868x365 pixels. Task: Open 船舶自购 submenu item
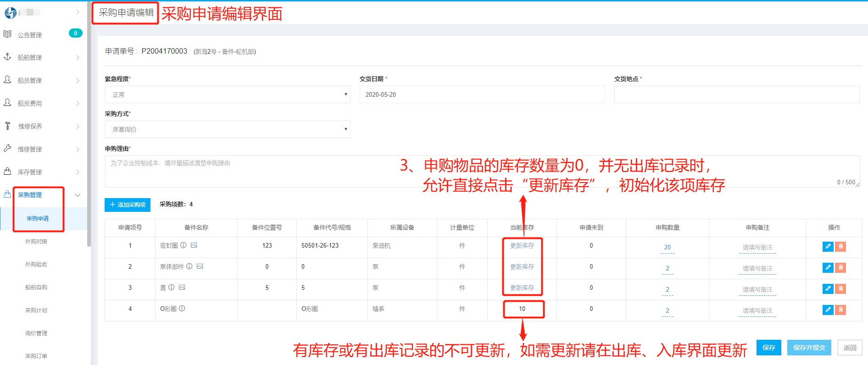click(36, 288)
